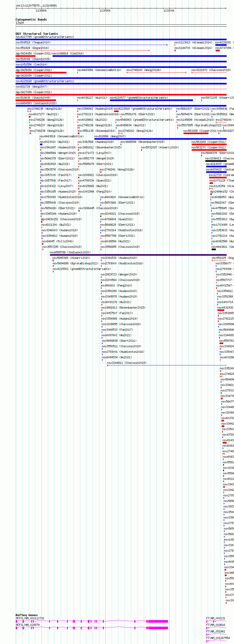Click nsv4749334 (Quan2021) label
This screenshot has height=644, width=234.
pyautogui.click(x=95, y=180)
